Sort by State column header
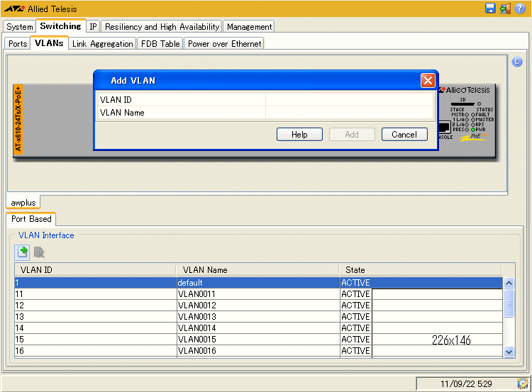Image resolution: width=532 pixels, height=392 pixels. pyautogui.click(x=420, y=270)
